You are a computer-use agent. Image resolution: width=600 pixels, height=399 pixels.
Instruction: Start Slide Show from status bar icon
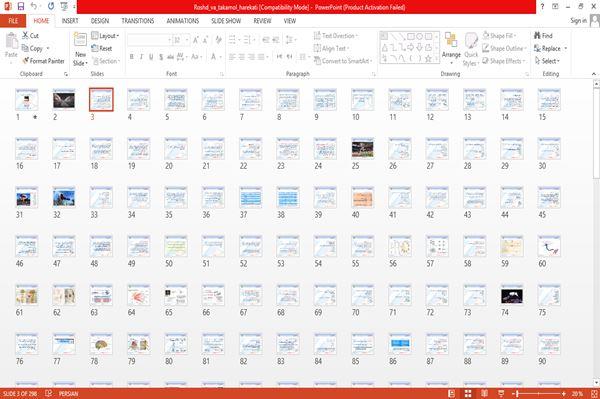click(501, 393)
